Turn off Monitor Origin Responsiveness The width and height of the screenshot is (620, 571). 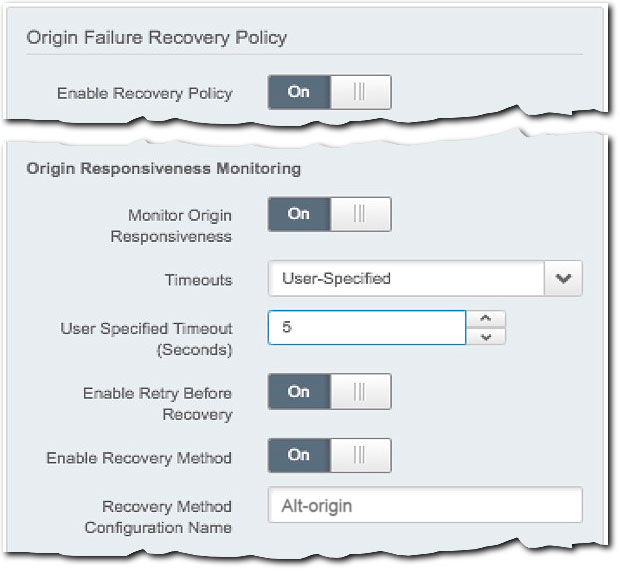pyautogui.click(x=329, y=214)
